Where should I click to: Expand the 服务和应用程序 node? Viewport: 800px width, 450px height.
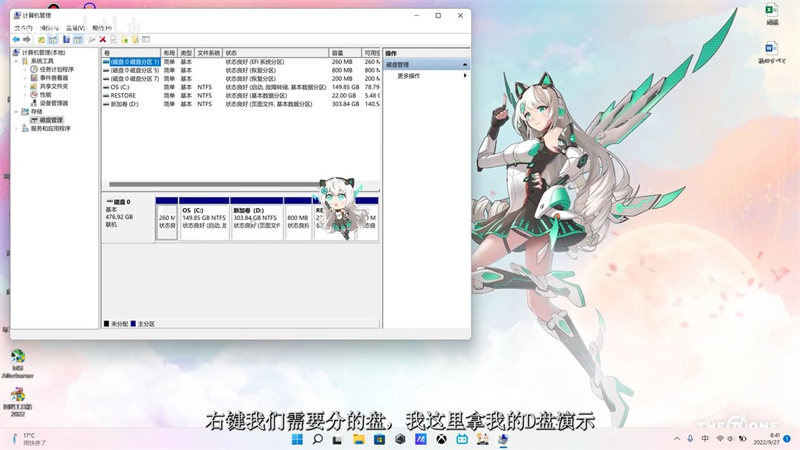point(16,129)
